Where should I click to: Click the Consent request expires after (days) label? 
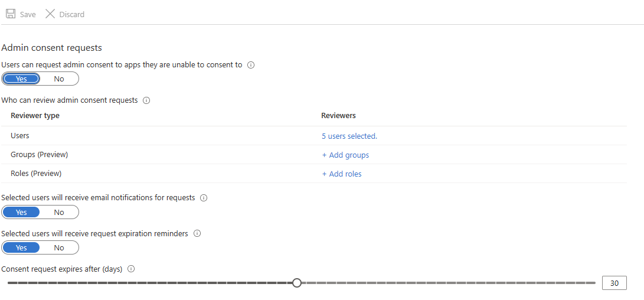(x=62, y=269)
